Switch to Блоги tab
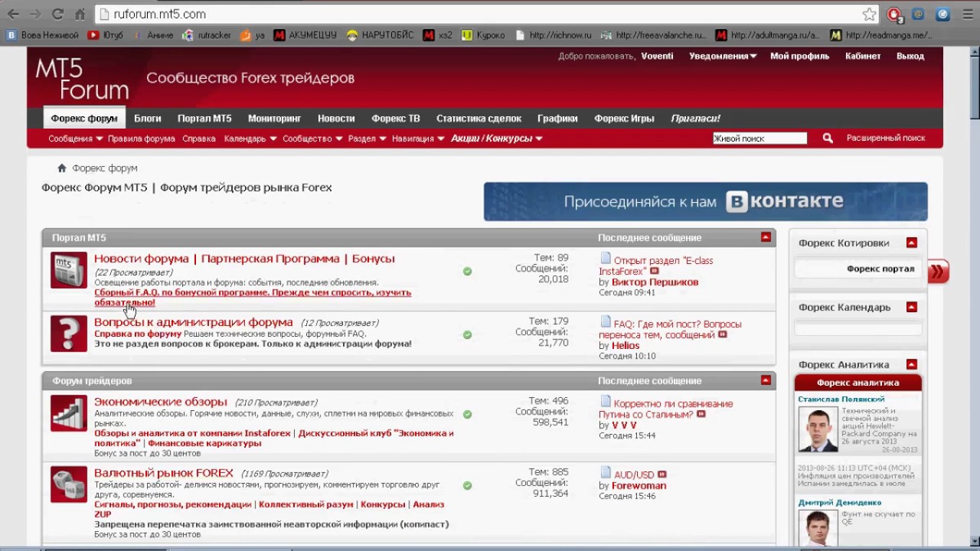Screen dimensions: 980x551 point(148,119)
